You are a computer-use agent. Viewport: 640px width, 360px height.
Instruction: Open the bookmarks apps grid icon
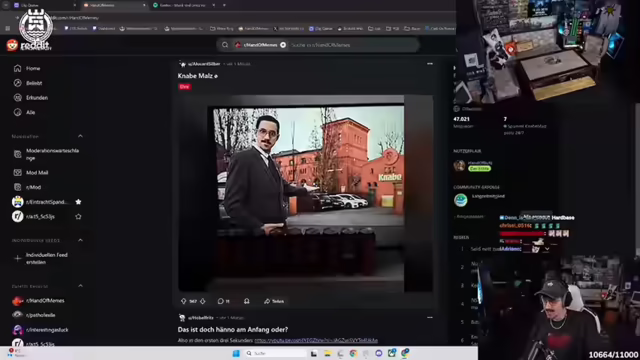(x=7, y=29)
